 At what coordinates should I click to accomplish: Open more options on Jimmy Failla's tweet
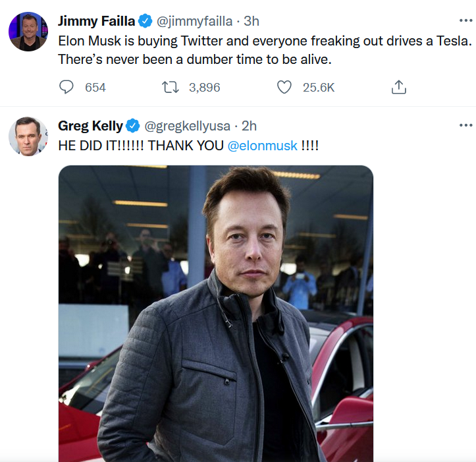pyautogui.click(x=465, y=20)
